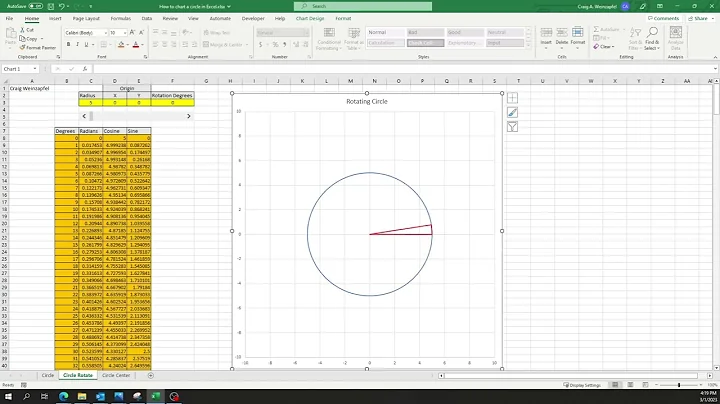Open Chart Filters funnel beside chart

512,127
